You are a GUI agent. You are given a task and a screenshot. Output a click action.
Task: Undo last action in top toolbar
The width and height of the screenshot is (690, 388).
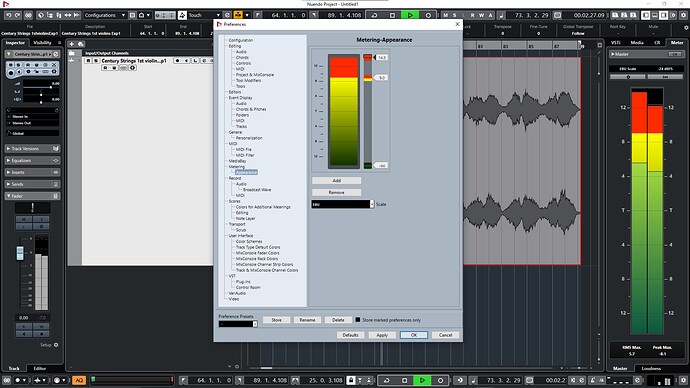click(8, 15)
